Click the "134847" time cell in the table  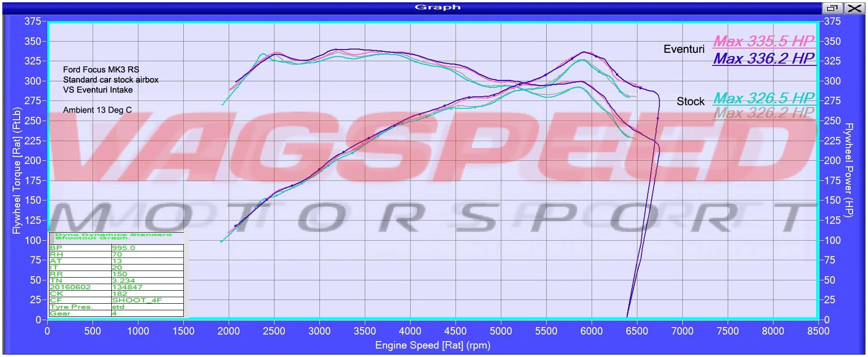127,287
